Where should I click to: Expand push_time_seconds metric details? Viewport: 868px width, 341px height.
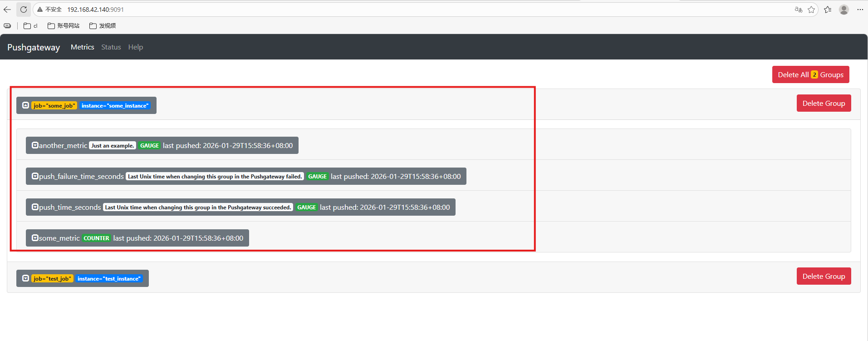click(35, 207)
